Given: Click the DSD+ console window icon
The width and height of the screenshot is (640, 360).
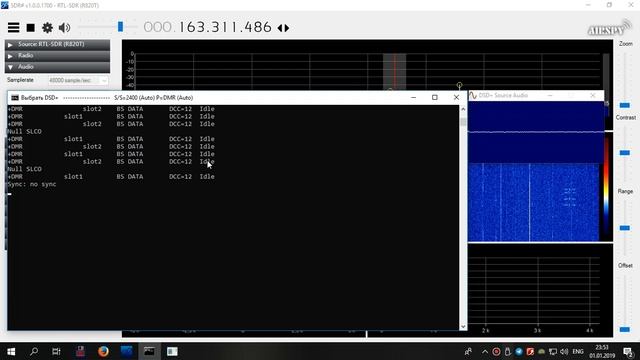Looking at the screenshot, I should tap(15, 98).
